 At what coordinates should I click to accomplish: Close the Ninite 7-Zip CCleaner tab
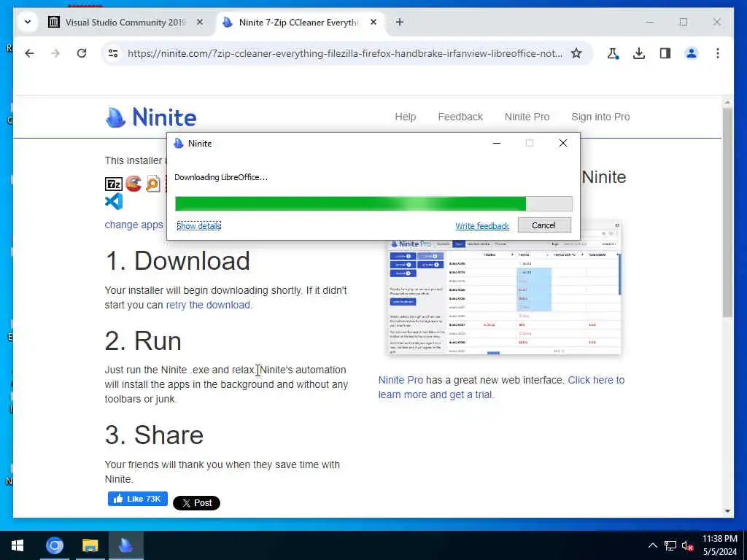373,22
